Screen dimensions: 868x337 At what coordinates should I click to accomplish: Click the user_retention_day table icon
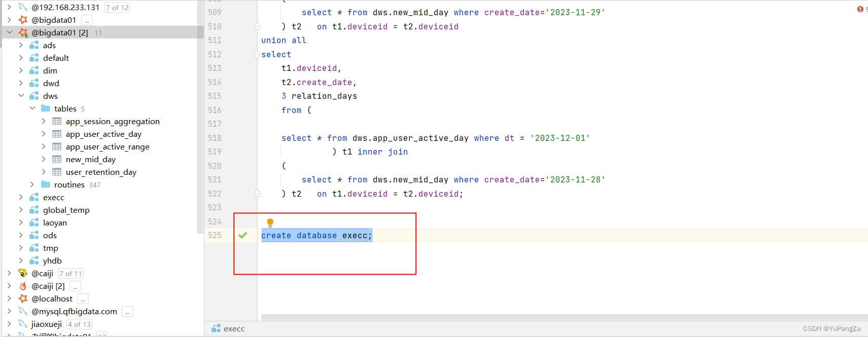tap(57, 172)
